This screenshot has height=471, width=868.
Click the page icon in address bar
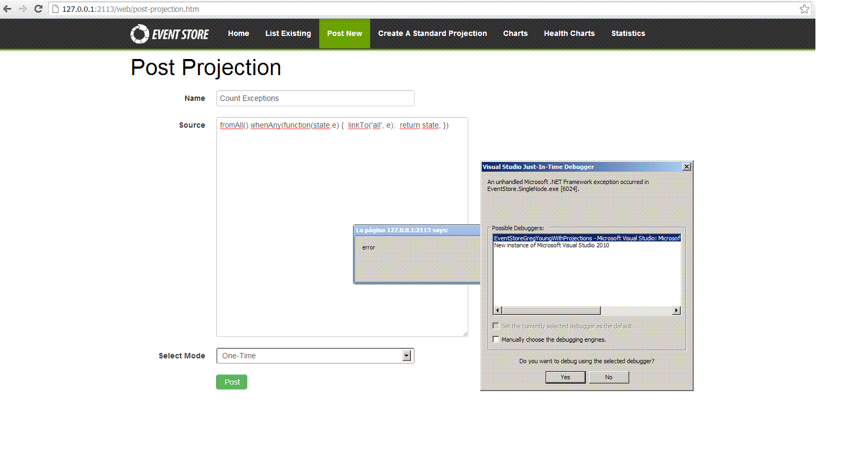(55, 9)
